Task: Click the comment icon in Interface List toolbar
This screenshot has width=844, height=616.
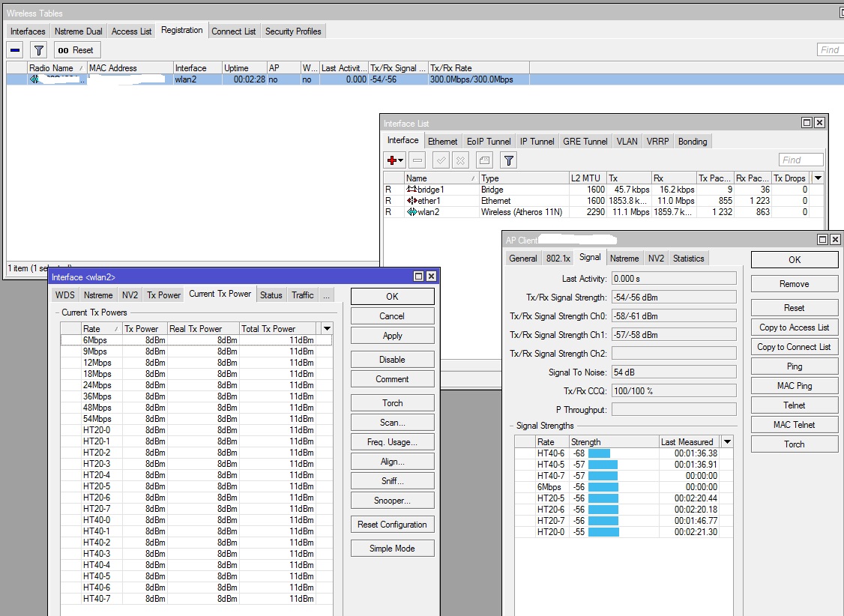Action: tap(484, 160)
